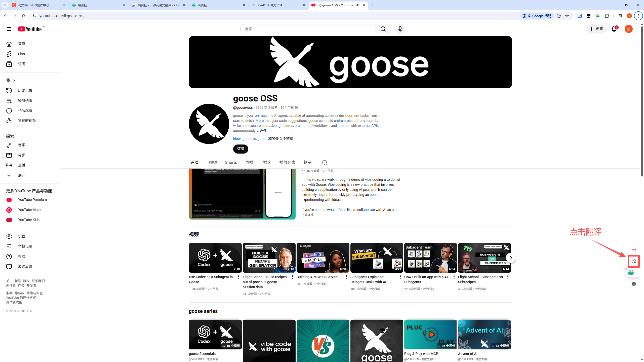Open the hamburger guide menu
Viewport: 644px width, 362px height.
point(9,29)
